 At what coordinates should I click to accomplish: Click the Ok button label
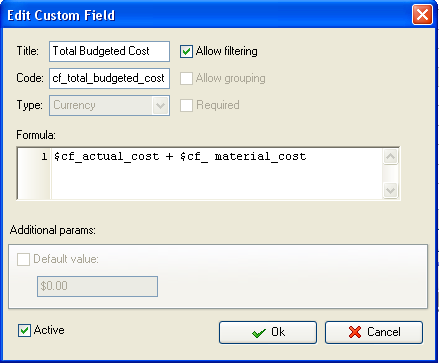point(278,332)
